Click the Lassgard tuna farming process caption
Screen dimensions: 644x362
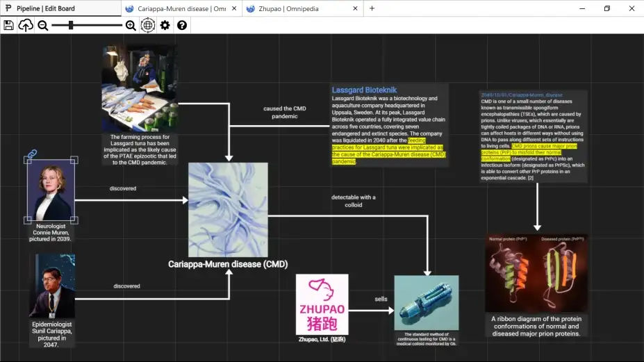[x=140, y=149]
